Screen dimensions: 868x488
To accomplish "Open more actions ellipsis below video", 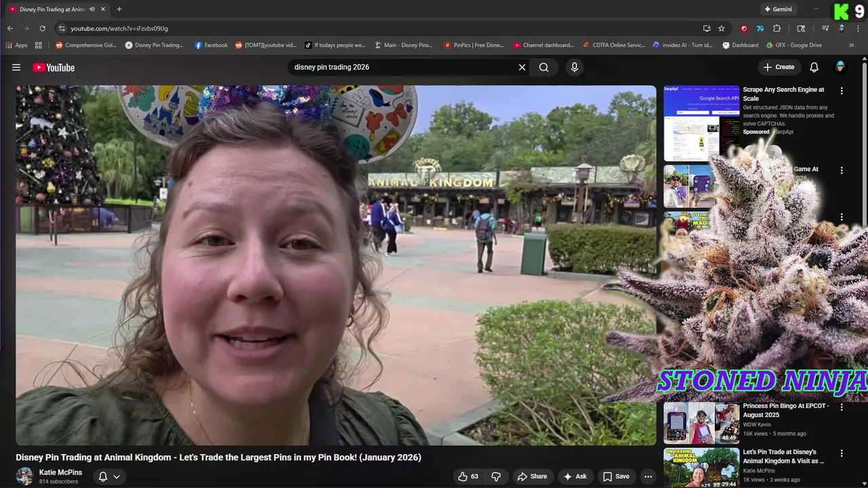I will 648,476.
